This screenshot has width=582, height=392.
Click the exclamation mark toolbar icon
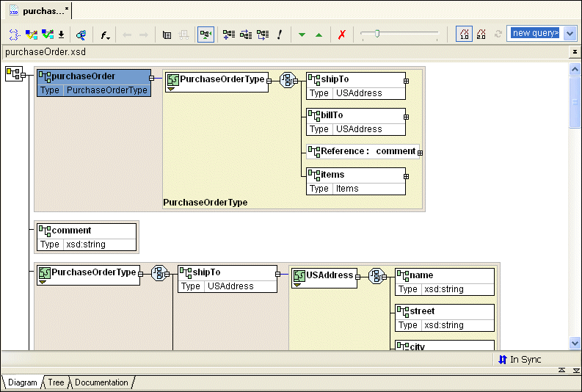[x=280, y=35]
